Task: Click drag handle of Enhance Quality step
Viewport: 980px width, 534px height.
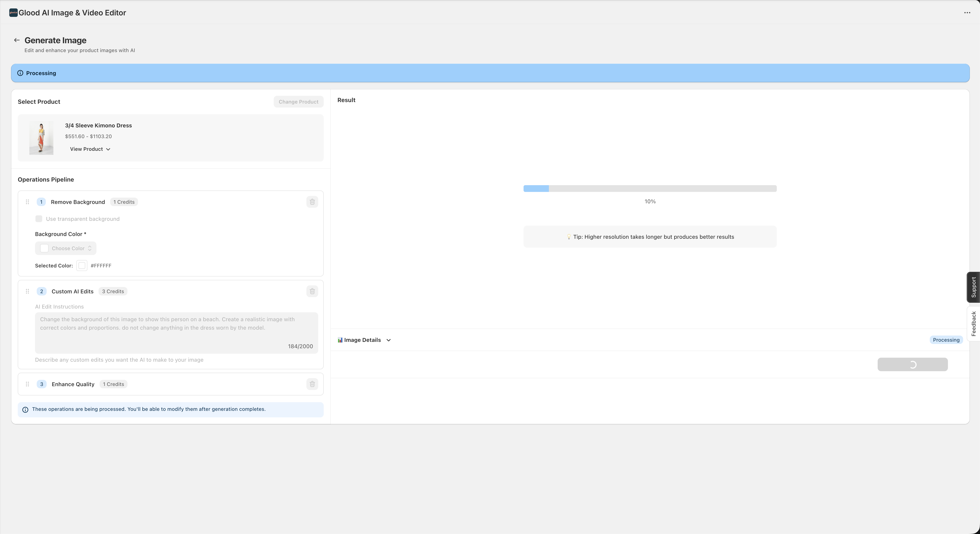Action: pos(27,384)
